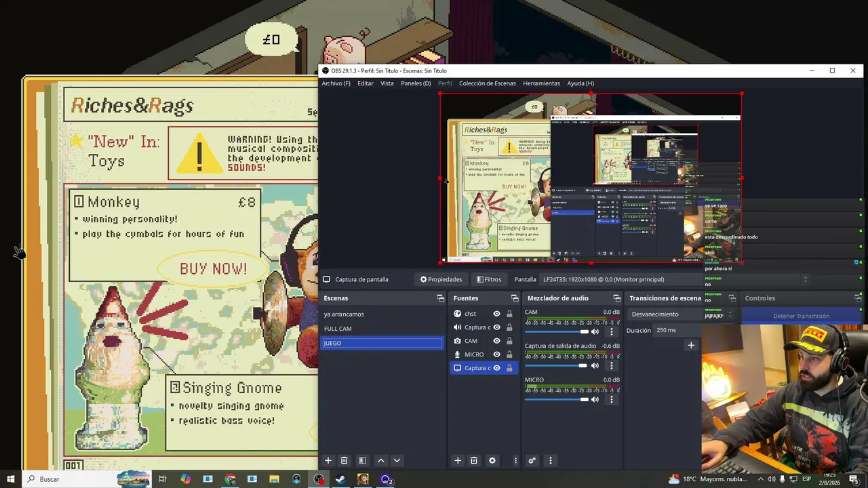Delete the selected source with the trash icon
The height and width of the screenshot is (488, 868).
[474, 460]
